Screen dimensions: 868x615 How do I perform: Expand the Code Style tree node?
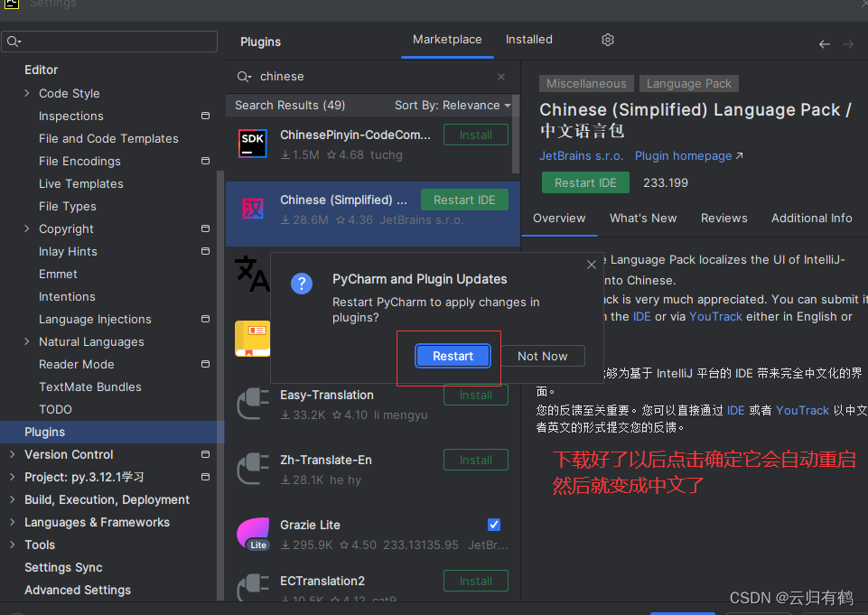click(26, 93)
